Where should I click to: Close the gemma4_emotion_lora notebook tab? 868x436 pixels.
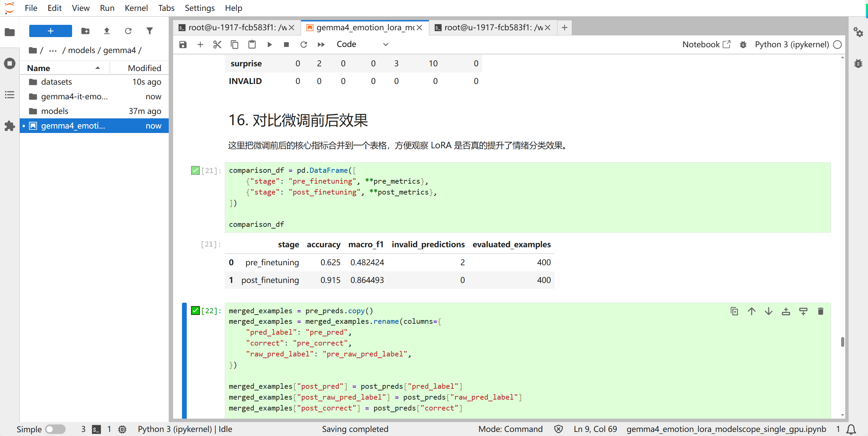click(x=420, y=28)
